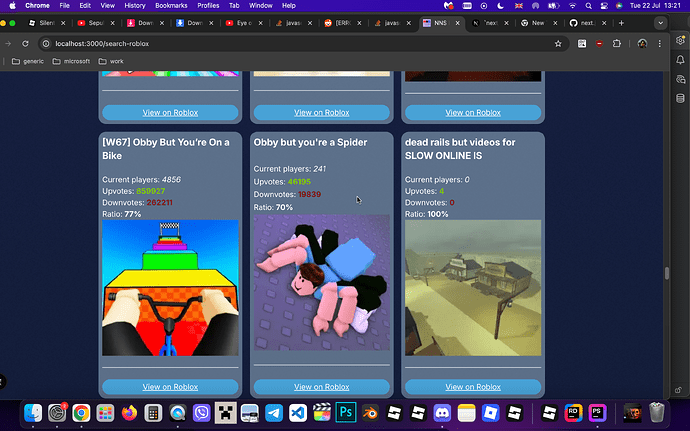Bookmark this page with the star icon

558,44
